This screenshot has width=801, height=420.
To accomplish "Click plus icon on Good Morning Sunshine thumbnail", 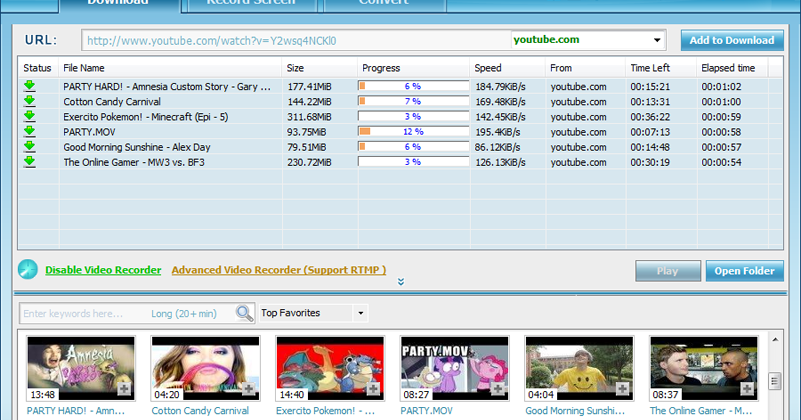I will click(622, 389).
